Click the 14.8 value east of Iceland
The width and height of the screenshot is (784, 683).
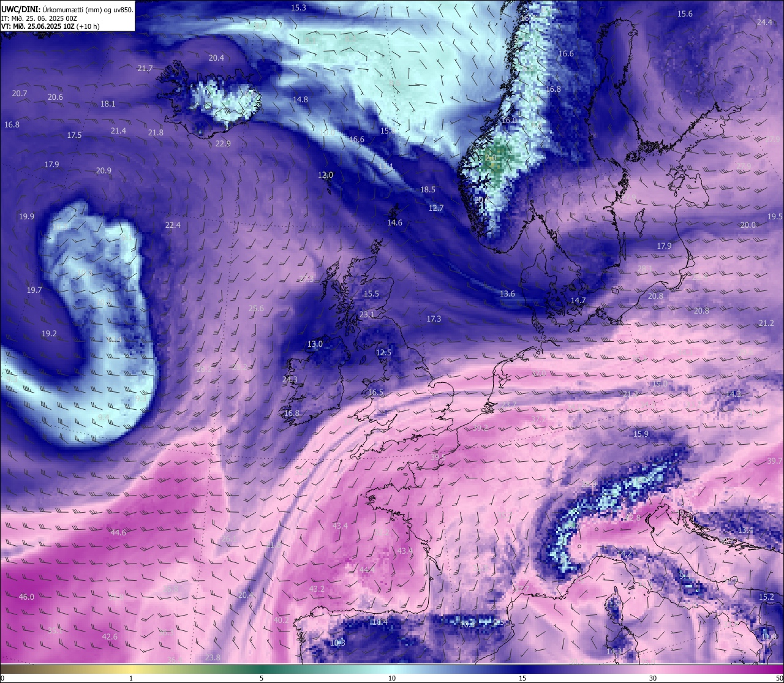point(300,99)
